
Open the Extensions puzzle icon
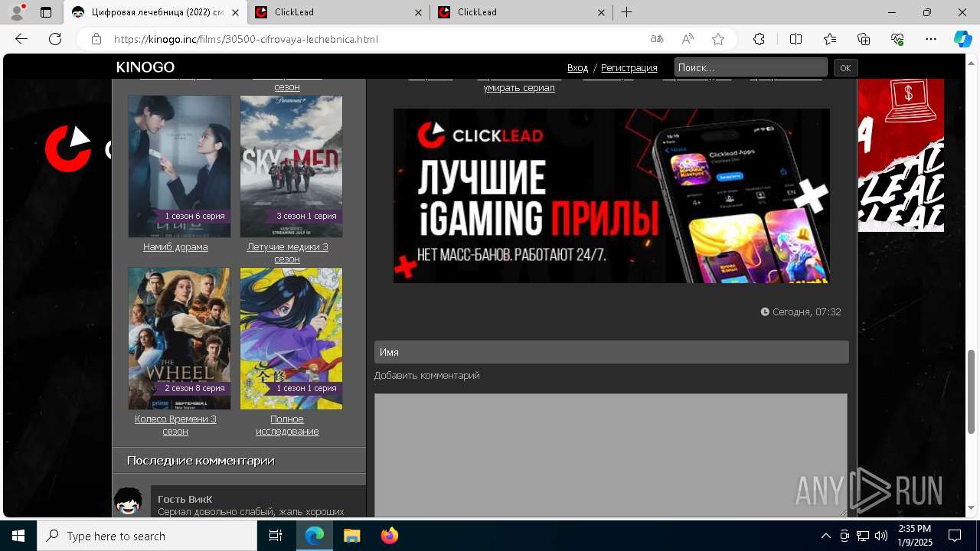click(759, 39)
